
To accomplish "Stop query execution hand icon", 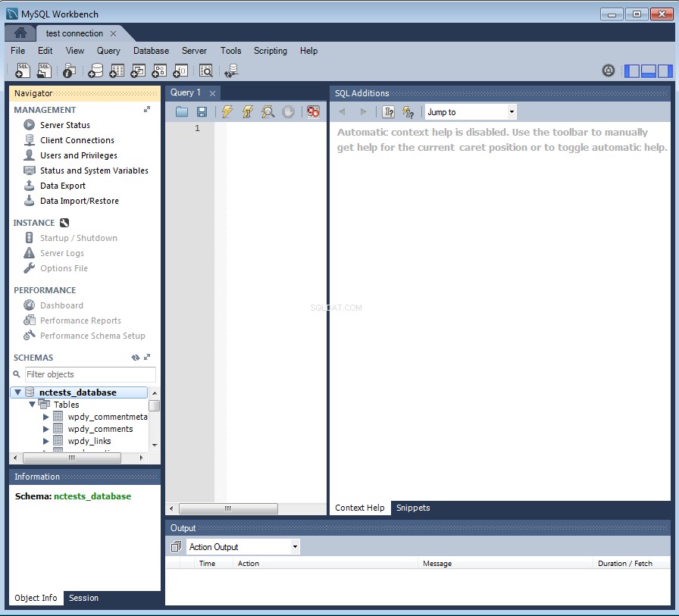I will [x=289, y=112].
